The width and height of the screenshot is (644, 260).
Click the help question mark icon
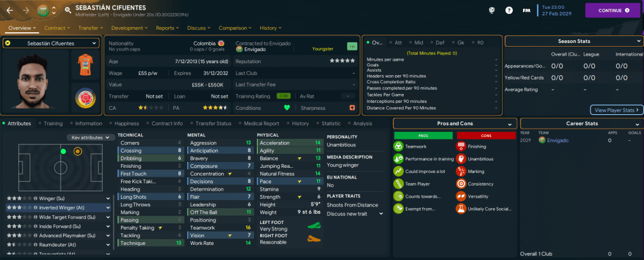(x=509, y=11)
